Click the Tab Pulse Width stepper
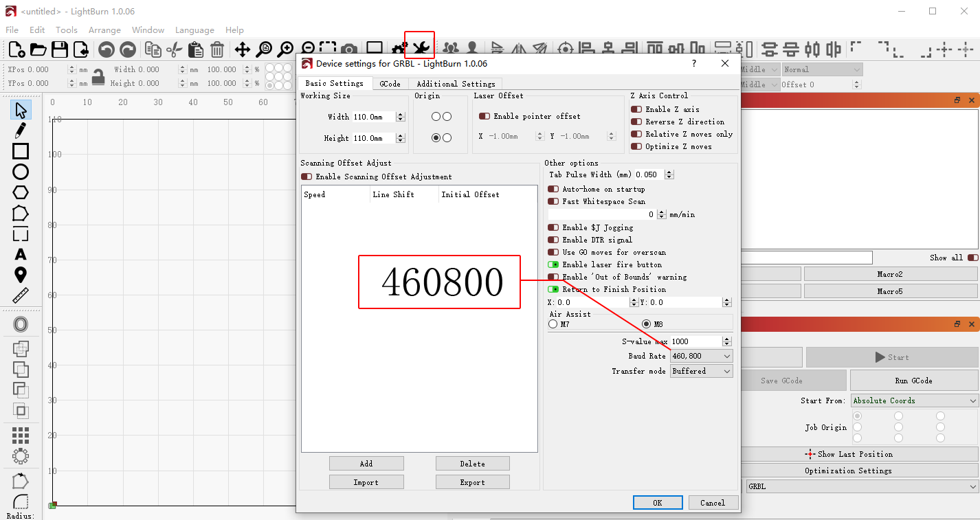The height and width of the screenshot is (520, 980). 670,174
